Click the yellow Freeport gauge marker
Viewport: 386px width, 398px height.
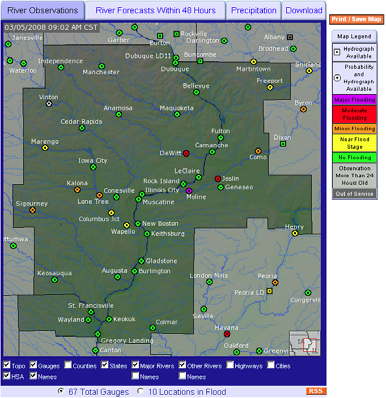tap(270, 87)
